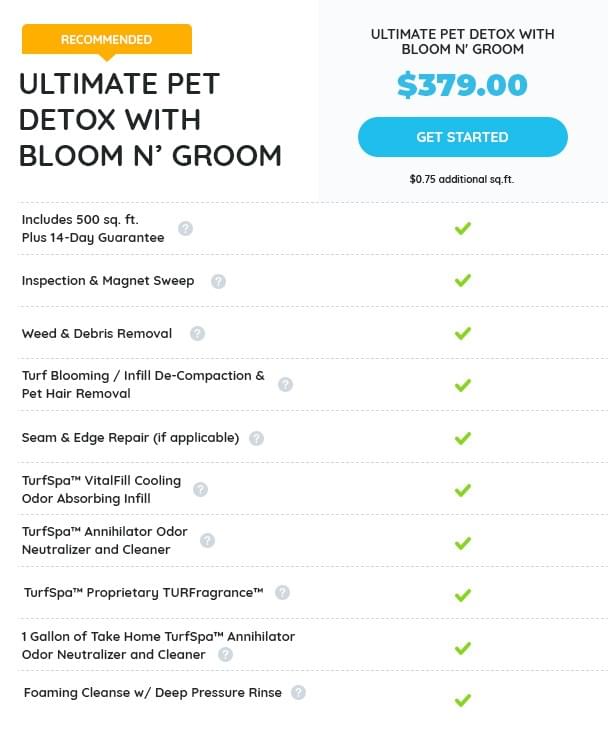This screenshot has height=738, width=608.
Task: Click help icon for 1 Gallon Take Home
Action: pyautogui.click(x=225, y=654)
